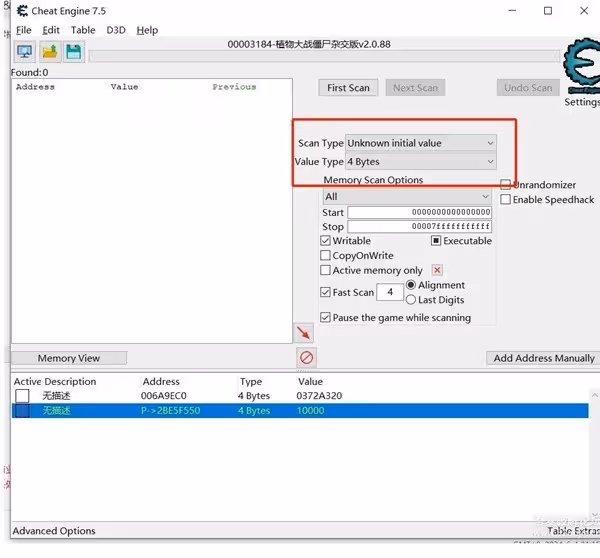Open the Table menu
Screen dimensions: 600x558
[x=83, y=30]
